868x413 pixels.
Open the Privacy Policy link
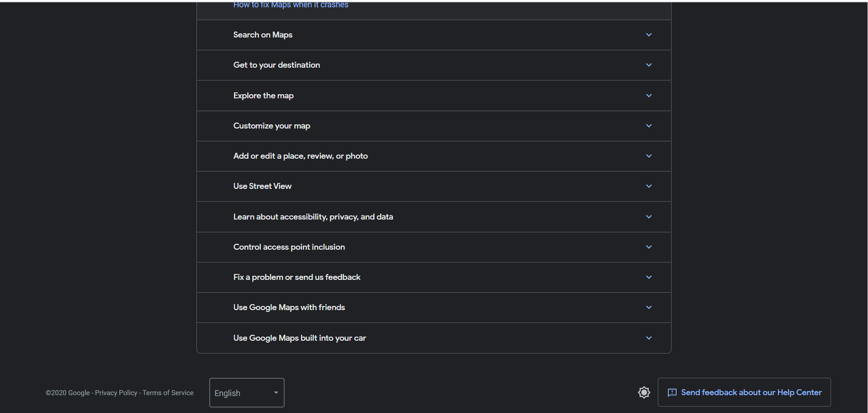point(116,393)
